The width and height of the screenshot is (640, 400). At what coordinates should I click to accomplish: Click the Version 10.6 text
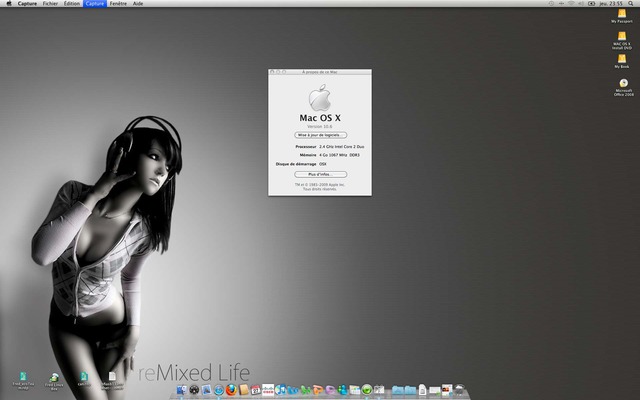(x=320, y=127)
